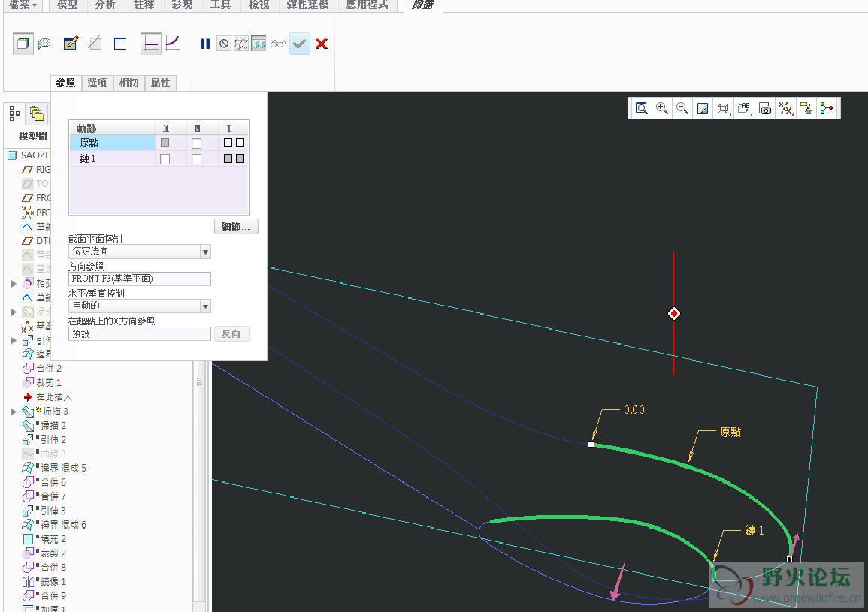The width and height of the screenshot is (868, 612).
Task: Select the no preview icon
Action: tap(224, 43)
